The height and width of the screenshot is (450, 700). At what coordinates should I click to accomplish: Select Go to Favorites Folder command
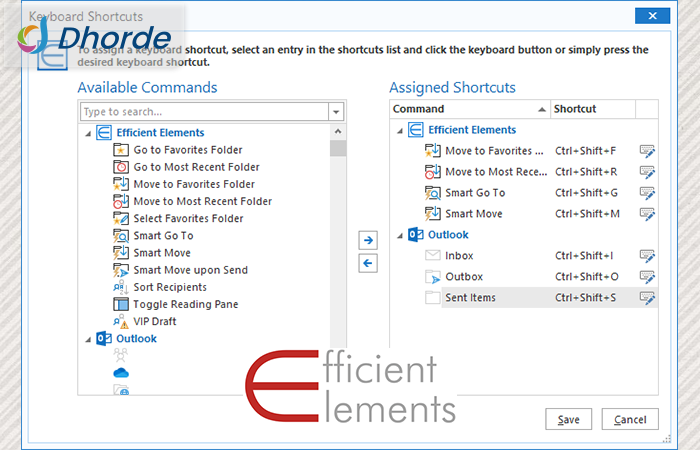point(188,150)
